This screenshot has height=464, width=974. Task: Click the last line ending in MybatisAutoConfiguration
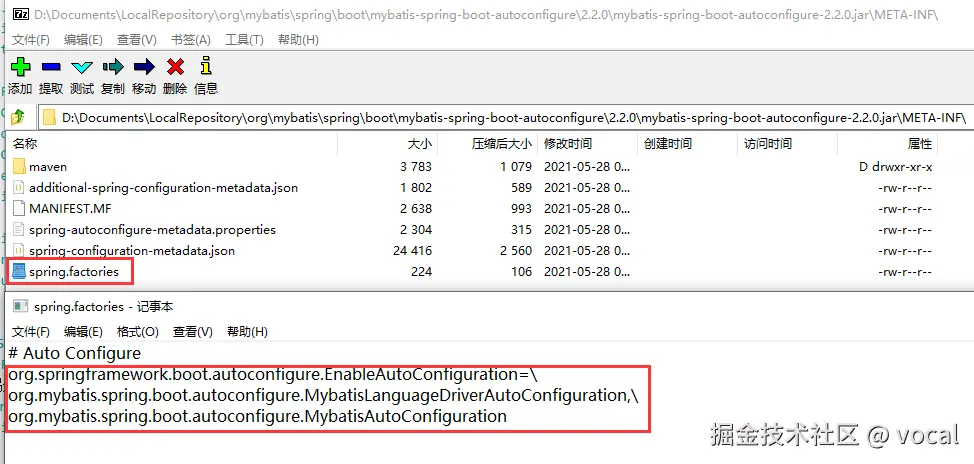click(258, 416)
